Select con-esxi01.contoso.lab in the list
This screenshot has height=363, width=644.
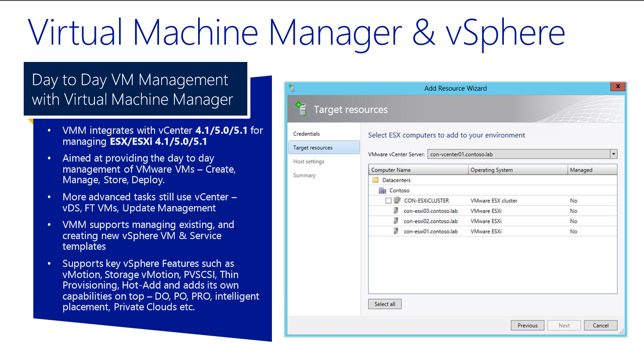[x=431, y=231]
